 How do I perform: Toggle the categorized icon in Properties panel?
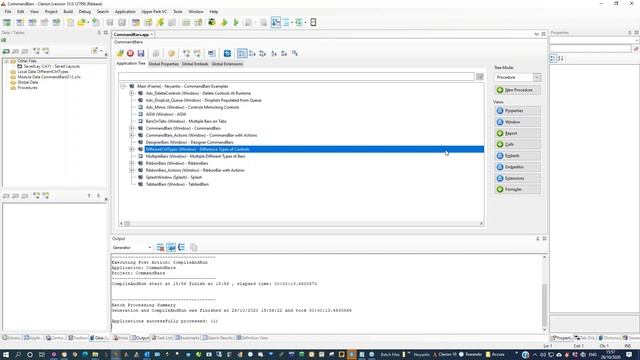(x=553, y=59)
